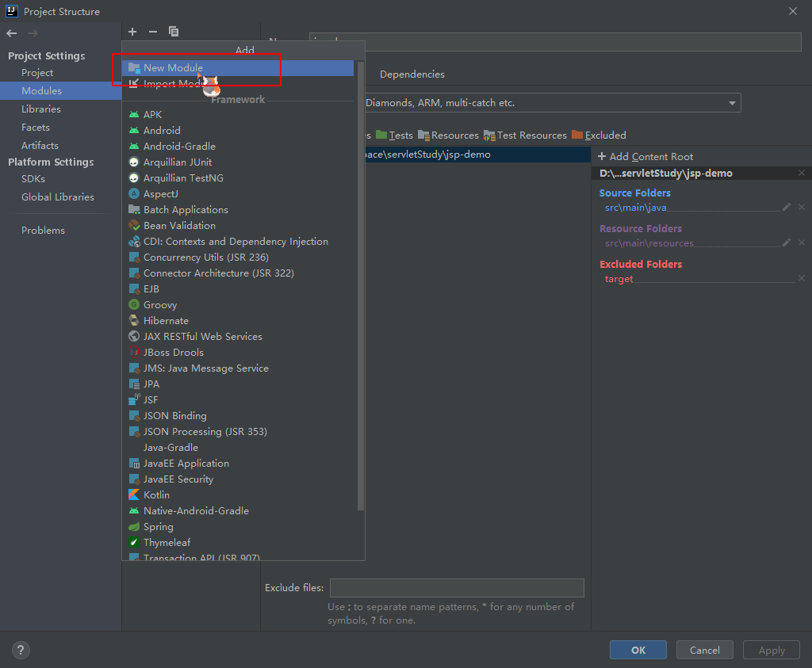
Task: Confirm with OK button
Action: [x=638, y=650]
